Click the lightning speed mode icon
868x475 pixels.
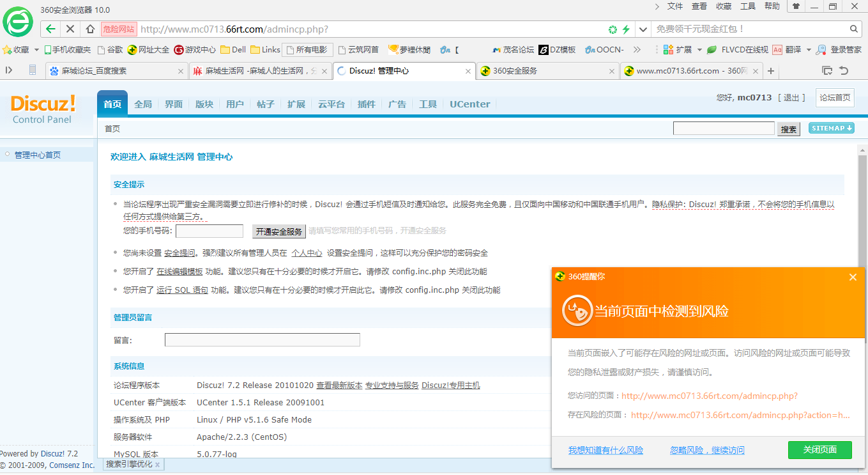point(626,29)
